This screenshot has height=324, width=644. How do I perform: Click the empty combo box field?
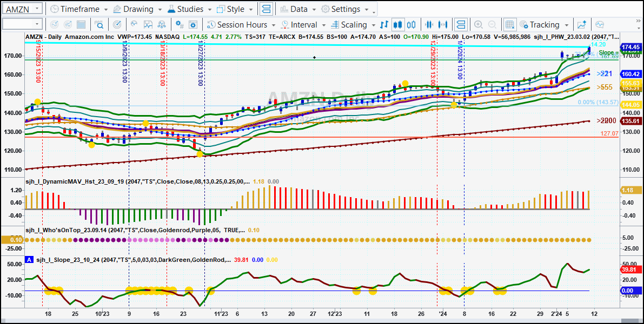[18, 24]
